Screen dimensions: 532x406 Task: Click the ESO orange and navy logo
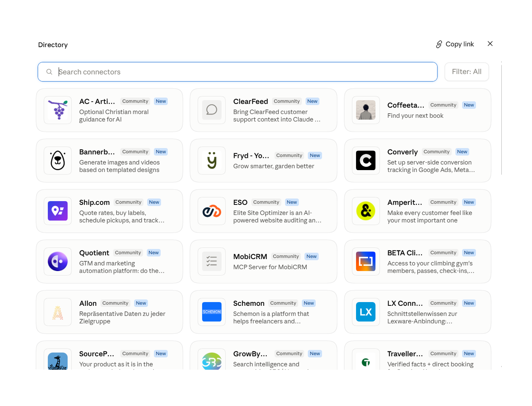[x=212, y=211]
